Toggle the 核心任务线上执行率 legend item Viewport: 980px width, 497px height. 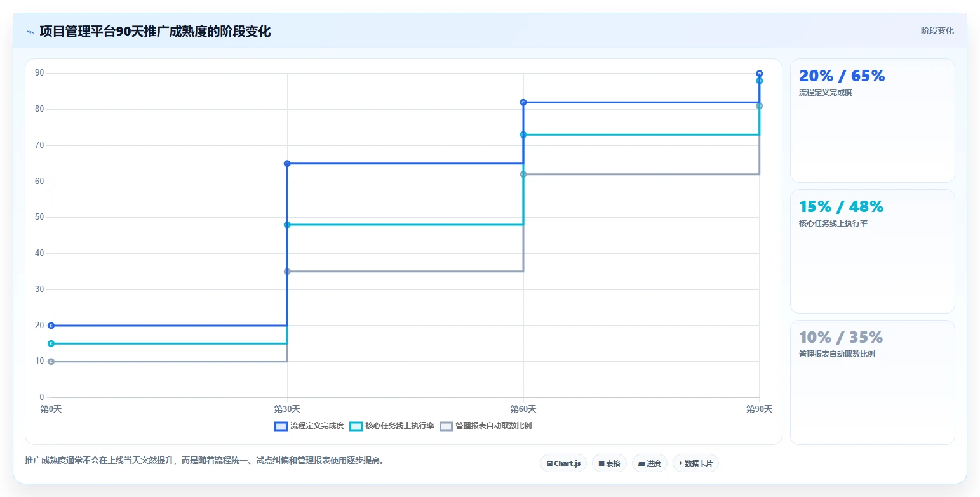click(392, 426)
